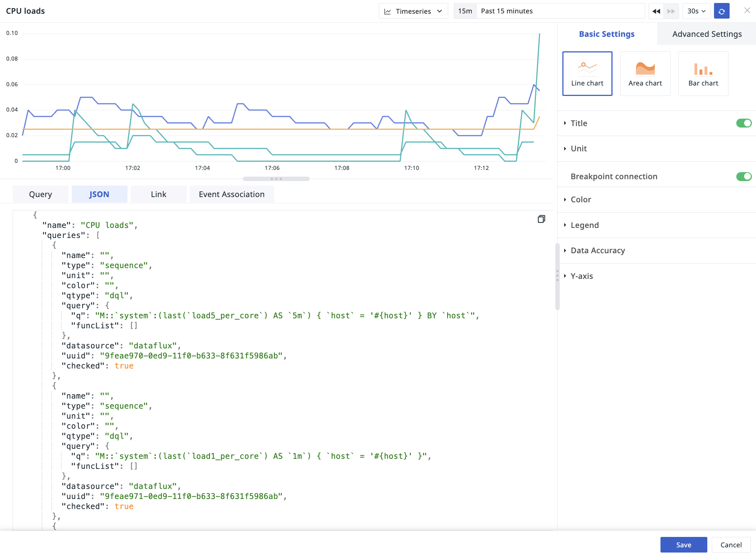
Task: Switch to the Query tab
Action: click(x=41, y=194)
